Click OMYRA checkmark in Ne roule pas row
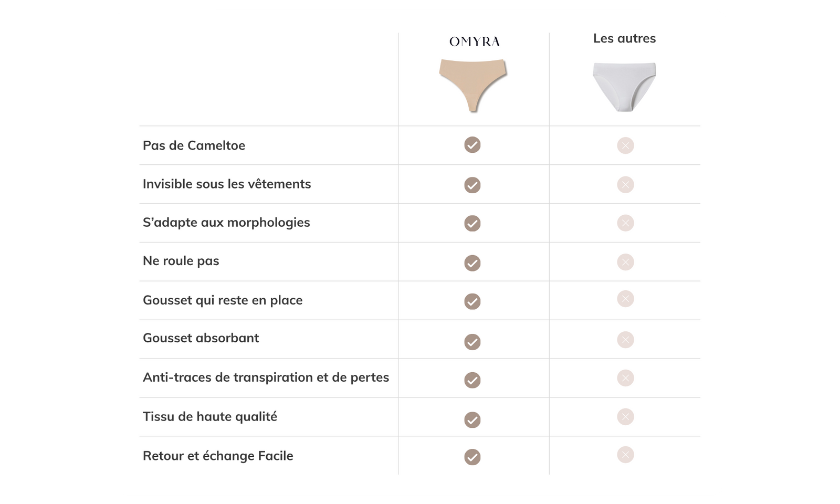Image resolution: width=840 pixels, height=504 pixels. 472,262
